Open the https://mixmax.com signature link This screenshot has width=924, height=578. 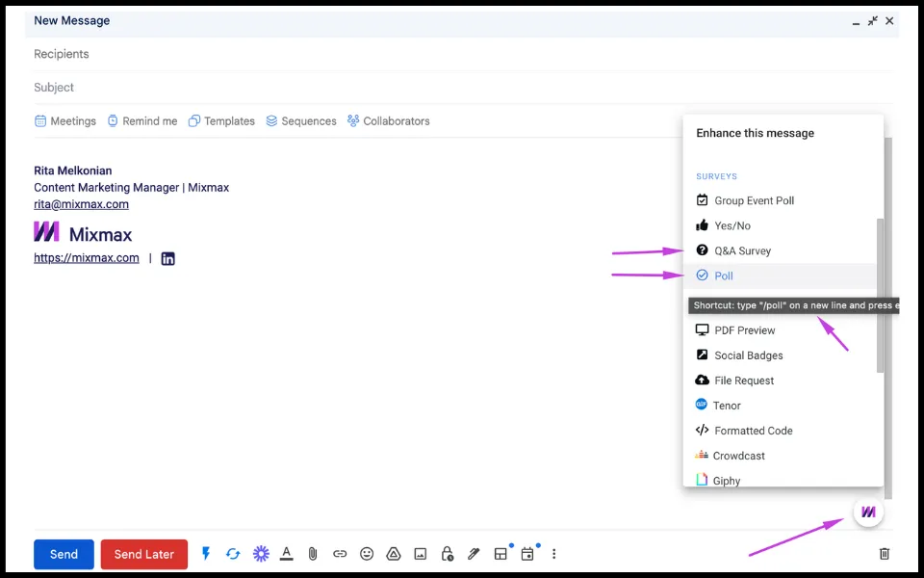click(87, 258)
